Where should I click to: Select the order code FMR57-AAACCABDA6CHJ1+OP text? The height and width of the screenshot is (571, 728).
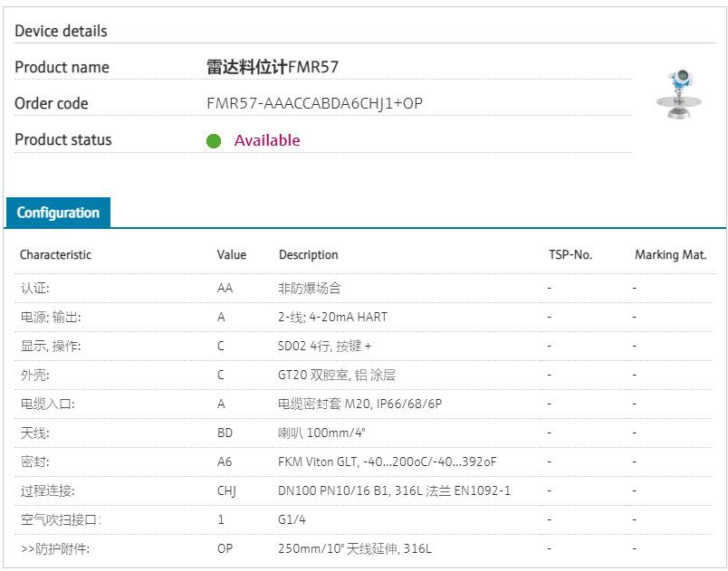tap(314, 103)
